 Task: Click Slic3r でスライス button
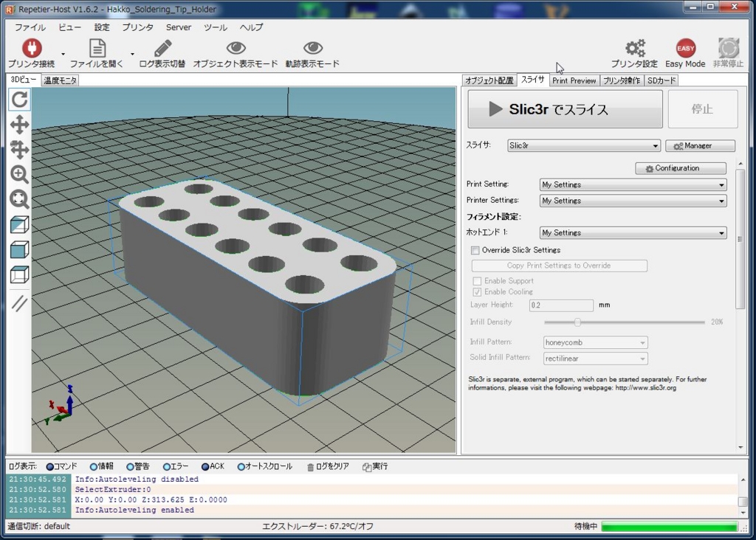[x=565, y=109]
